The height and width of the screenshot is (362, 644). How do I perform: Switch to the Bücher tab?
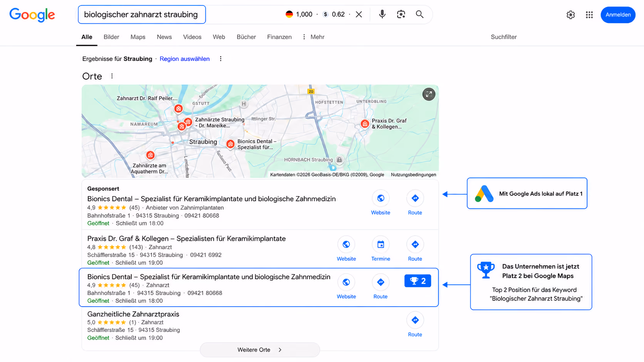tap(246, 37)
